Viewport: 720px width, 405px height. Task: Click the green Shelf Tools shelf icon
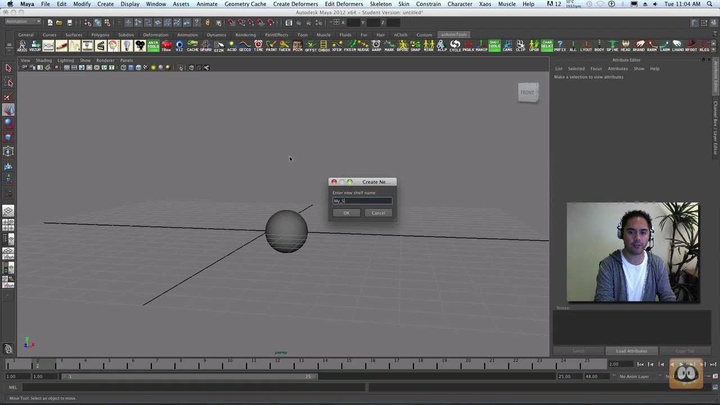494,45
